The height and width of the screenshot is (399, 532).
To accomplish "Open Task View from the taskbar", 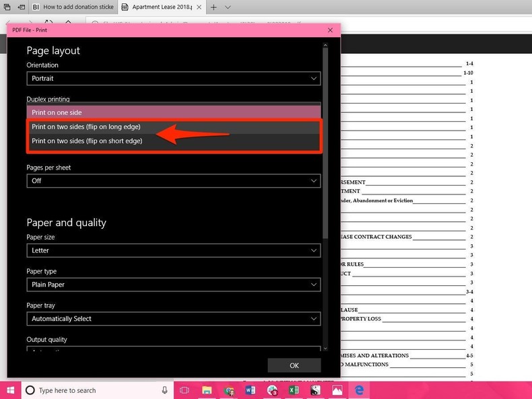I will pyautogui.click(x=185, y=390).
